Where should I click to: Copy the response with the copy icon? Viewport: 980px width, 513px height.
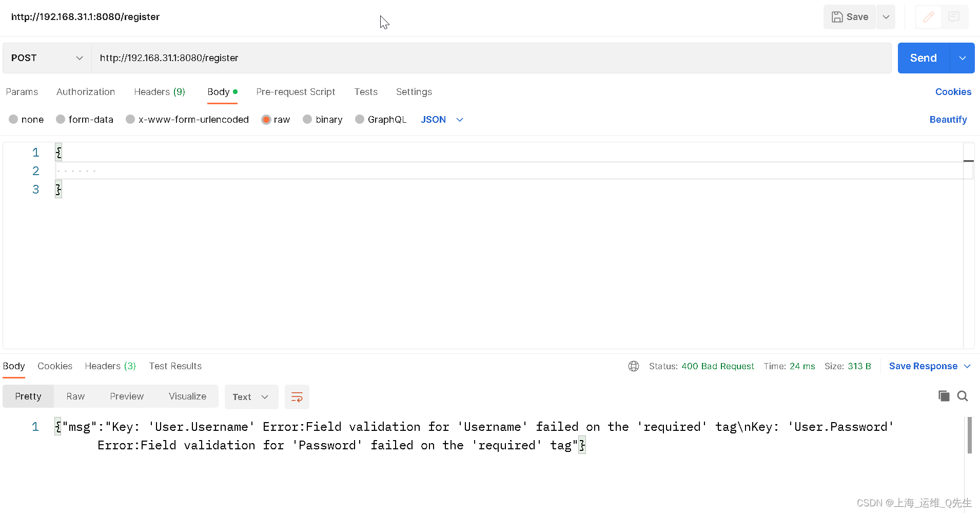coord(944,396)
